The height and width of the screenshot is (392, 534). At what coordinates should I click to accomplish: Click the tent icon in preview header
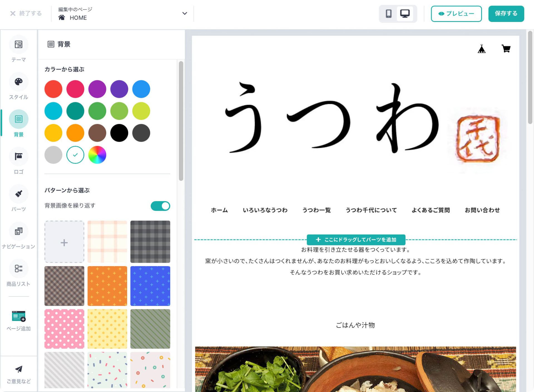(x=481, y=49)
